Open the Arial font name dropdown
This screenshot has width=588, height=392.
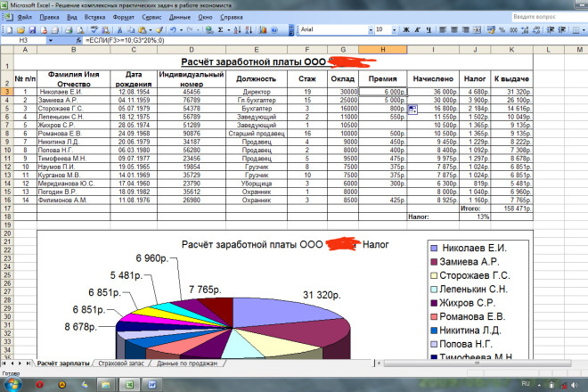coord(371,30)
